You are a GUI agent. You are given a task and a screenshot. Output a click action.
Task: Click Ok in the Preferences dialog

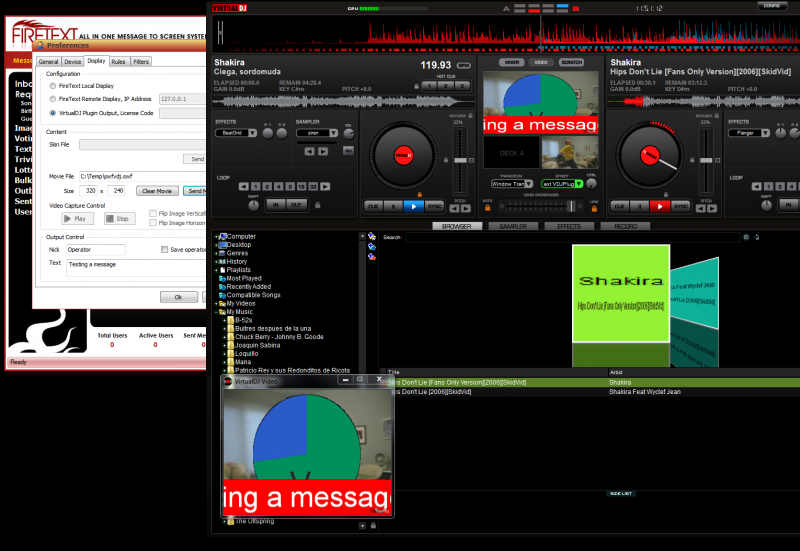[178, 297]
